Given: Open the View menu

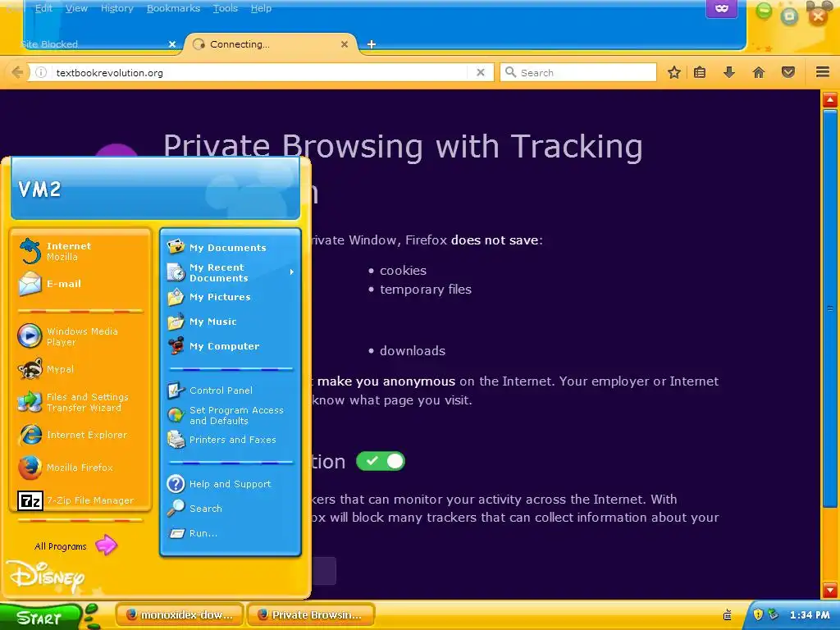Looking at the screenshot, I should [x=76, y=8].
